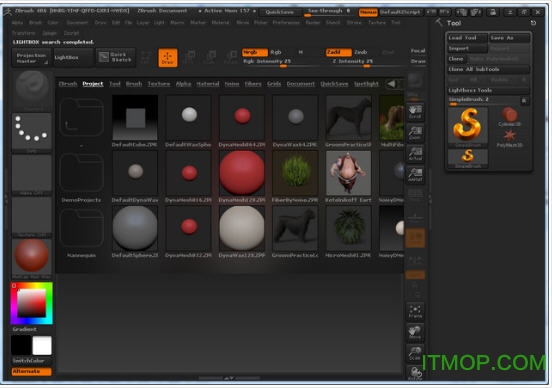Click the QuickSave button
Image resolution: width=552 pixels, height=388 pixels.
tap(280, 12)
